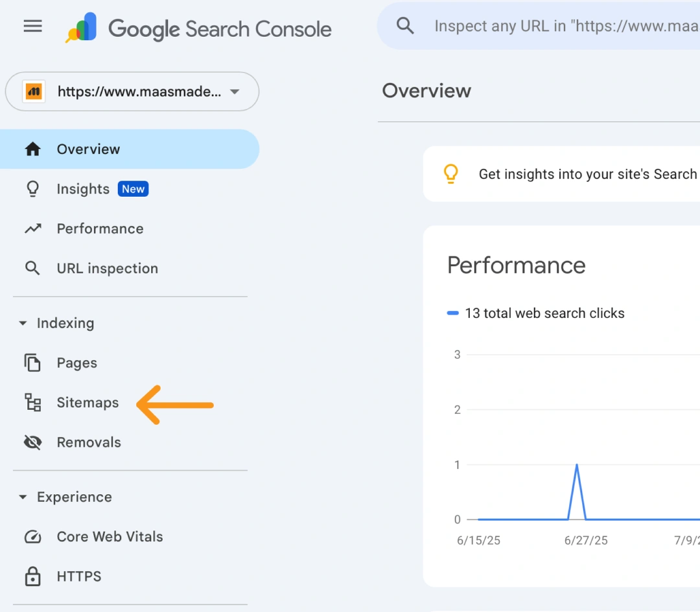Click the 13 total web search clicks legend
The width and height of the screenshot is (700, 612).
(544, 313)
